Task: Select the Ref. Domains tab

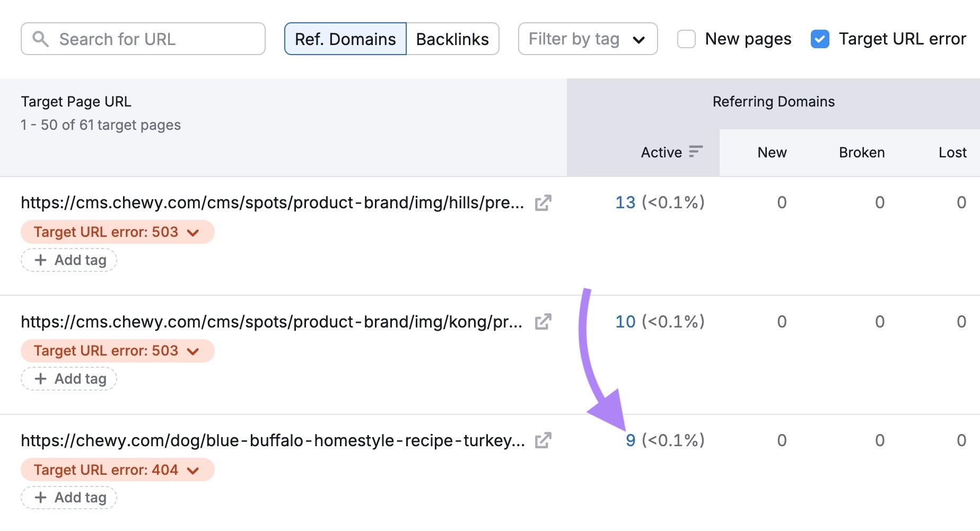Action: (x=345, y=39)
